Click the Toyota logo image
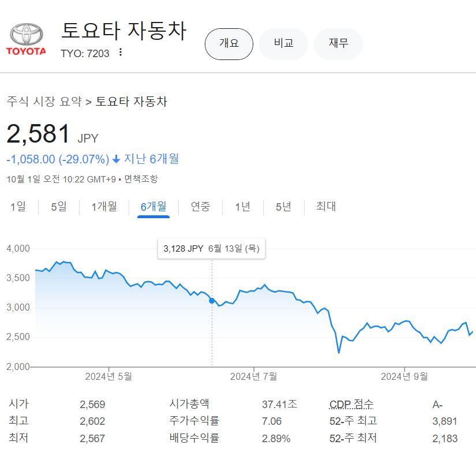Screen dimensions: 476x456 (x=26, y=39)
